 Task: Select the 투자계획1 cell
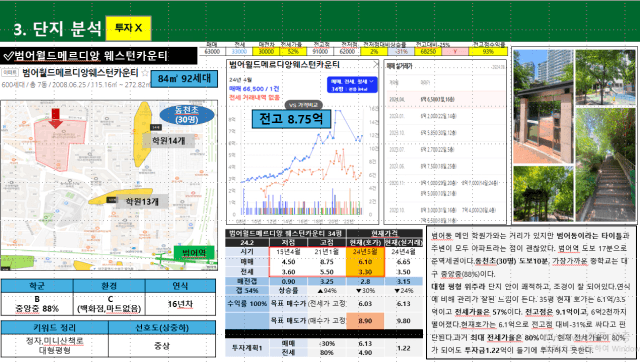pyautogui.click(x=247, y=348)
